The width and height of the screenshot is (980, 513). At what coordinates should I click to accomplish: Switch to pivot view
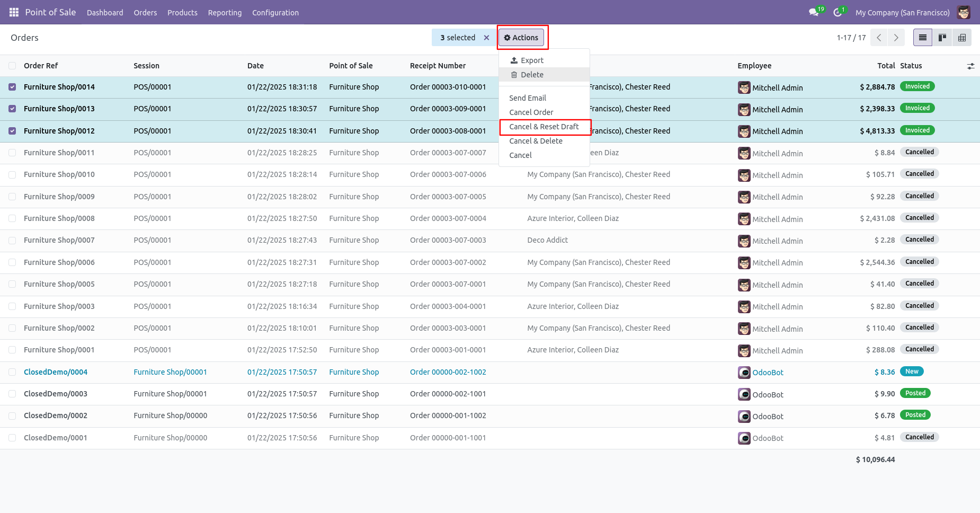tap(962, 38)
